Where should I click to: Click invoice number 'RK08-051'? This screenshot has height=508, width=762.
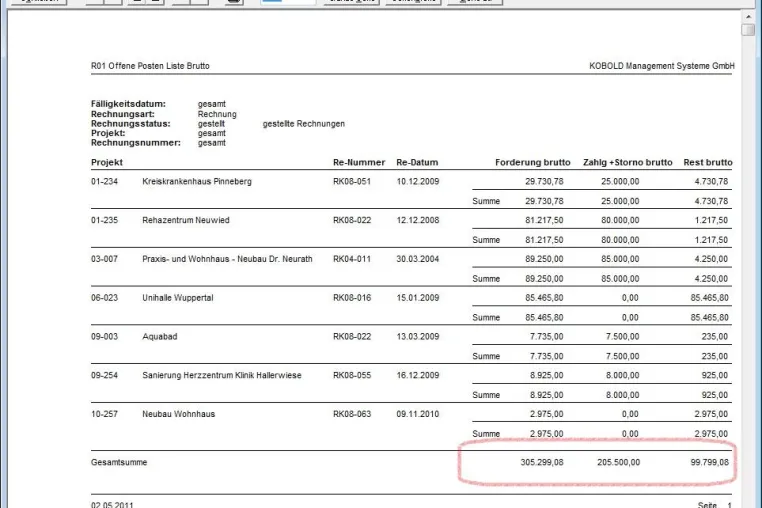click(x=352, y=181)
